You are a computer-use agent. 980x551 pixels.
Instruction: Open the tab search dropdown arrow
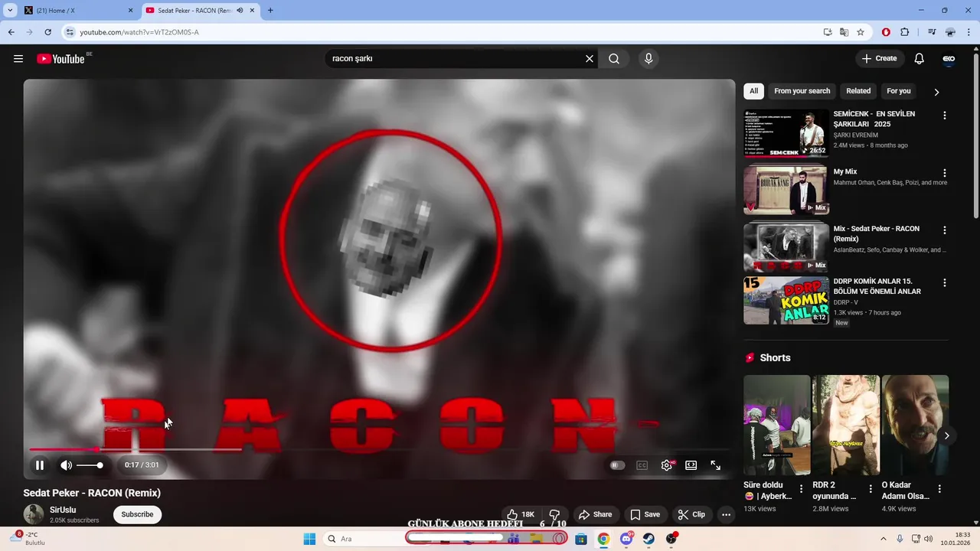click(x=10, y=11)
